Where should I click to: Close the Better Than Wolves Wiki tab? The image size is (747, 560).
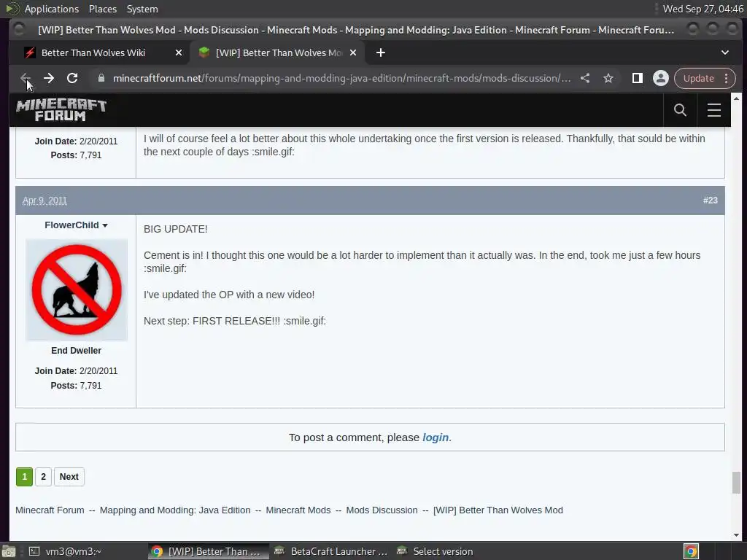coord(179,52)
